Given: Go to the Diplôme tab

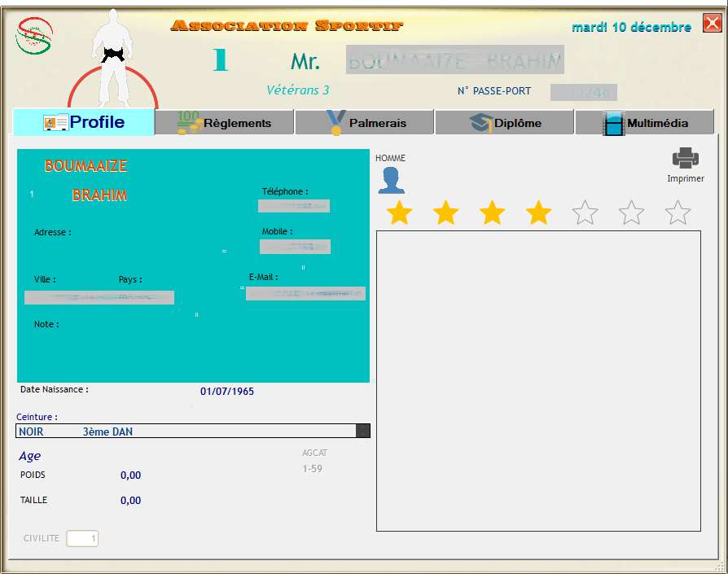Looking at the screenshot, I should pos(505,123).
